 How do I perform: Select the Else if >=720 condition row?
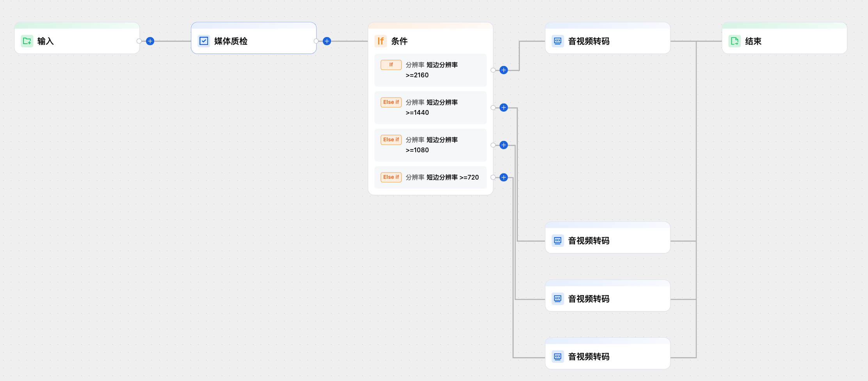pyautogui.click(x=430, y=178)
